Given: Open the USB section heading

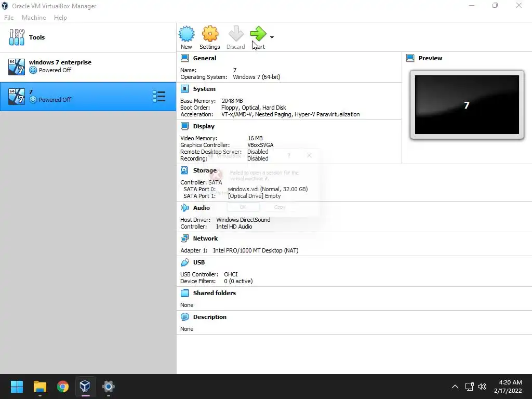Looking at the screenshot, I should click(x=199, y=262).
